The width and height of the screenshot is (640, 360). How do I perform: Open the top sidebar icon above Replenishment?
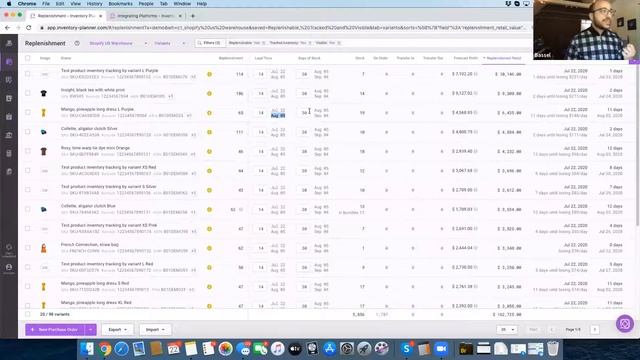click(x=9, y=43)
